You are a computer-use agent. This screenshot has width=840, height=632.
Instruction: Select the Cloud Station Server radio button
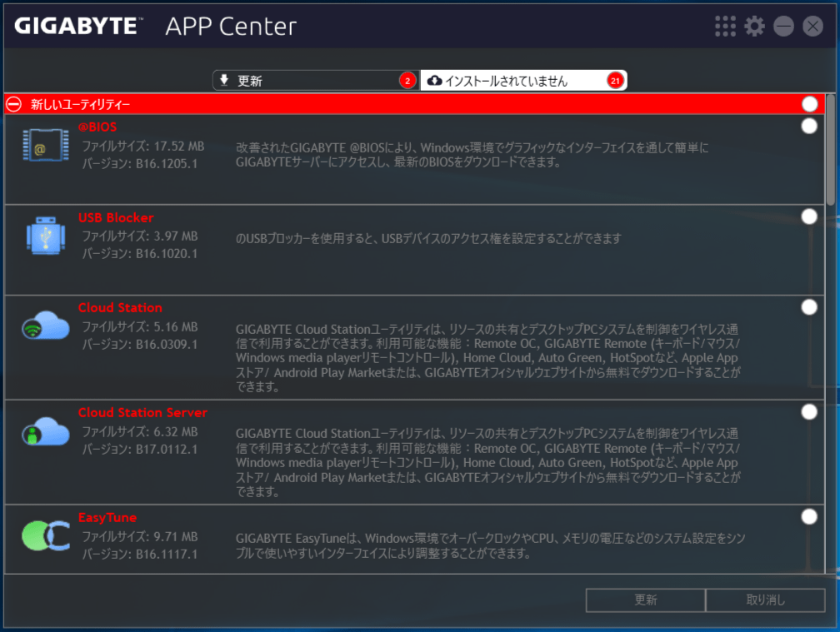[809, 412]
